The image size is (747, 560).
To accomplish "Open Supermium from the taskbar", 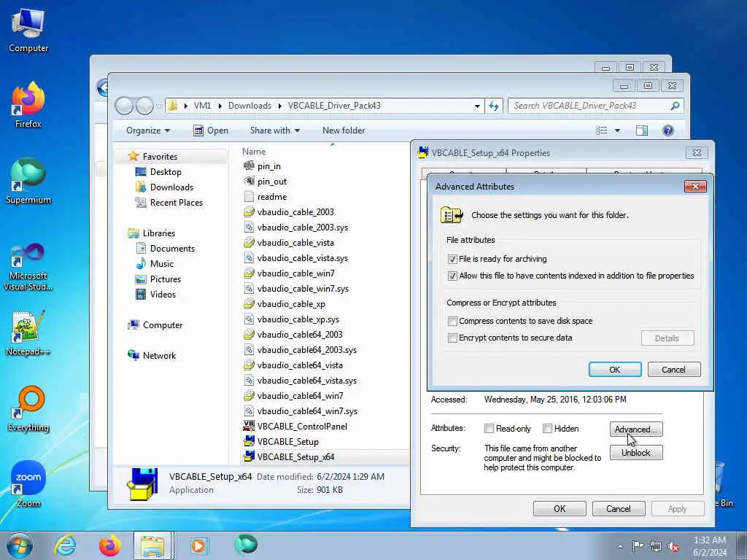I will 246,545.
